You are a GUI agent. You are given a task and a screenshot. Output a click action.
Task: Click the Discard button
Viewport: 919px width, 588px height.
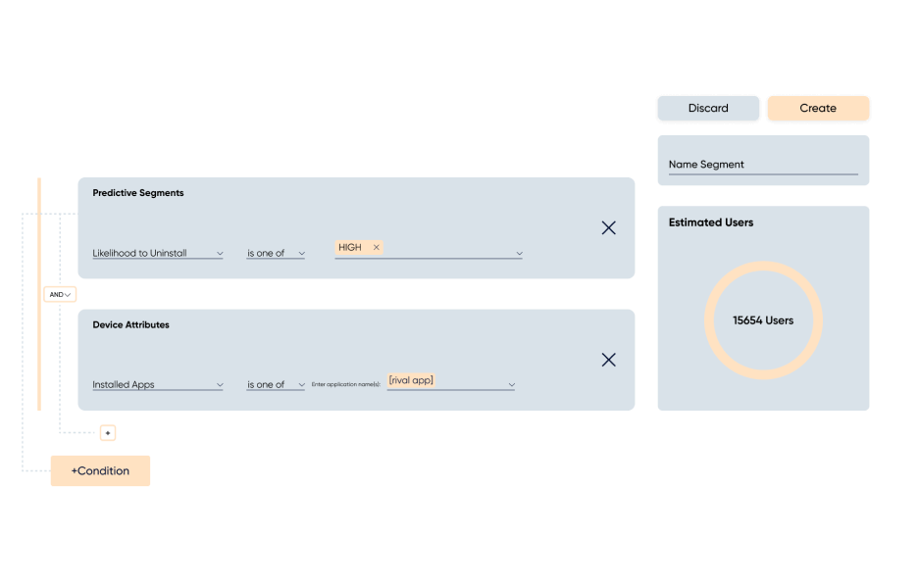click(x=708, y=108)
